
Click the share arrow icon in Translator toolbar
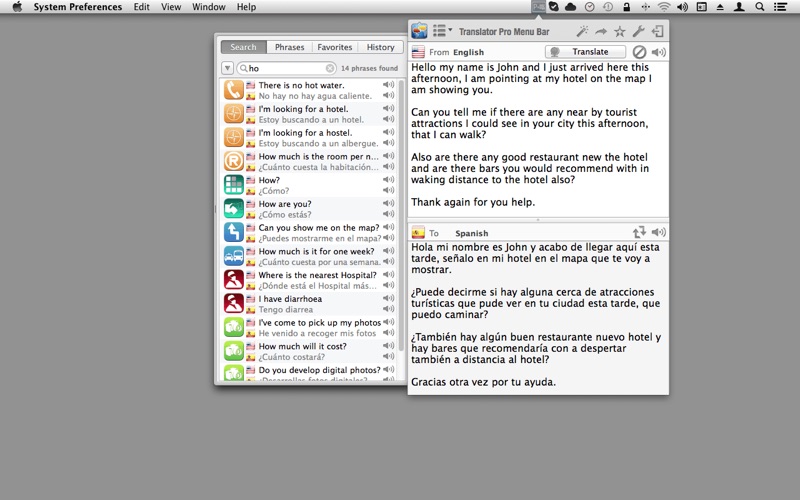[601, 32]
